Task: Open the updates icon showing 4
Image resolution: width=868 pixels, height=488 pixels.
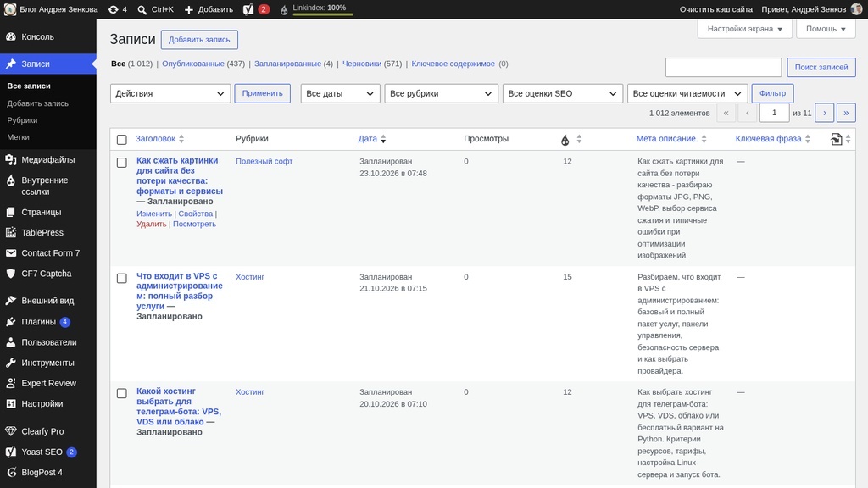Action: tap(113, 9)
